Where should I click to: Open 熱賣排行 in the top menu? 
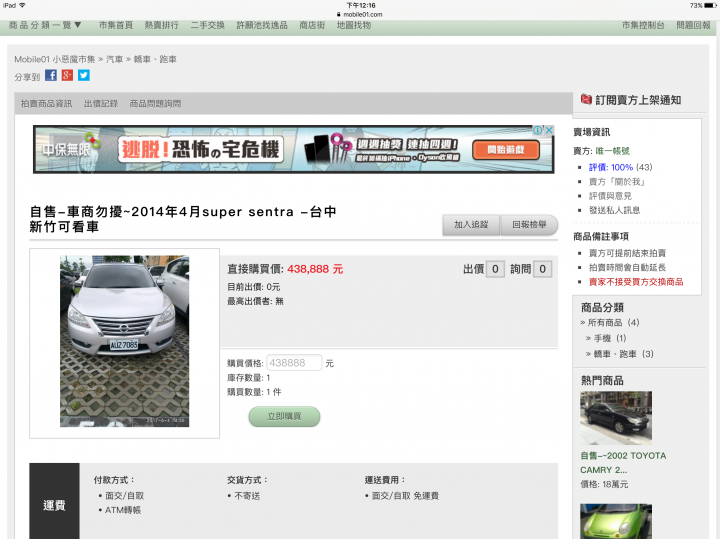(162, 25)
